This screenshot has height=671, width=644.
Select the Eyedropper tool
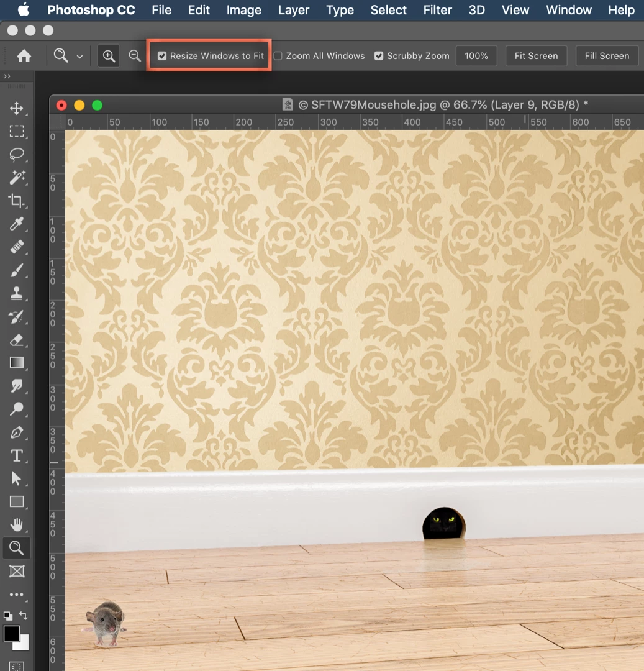(x=17, y=224)
